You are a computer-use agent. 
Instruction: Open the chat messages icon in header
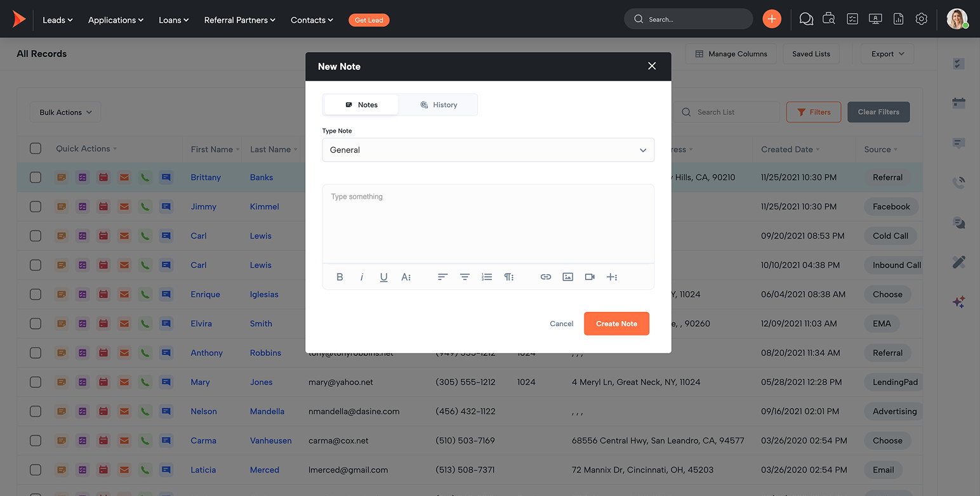point(806,19)
